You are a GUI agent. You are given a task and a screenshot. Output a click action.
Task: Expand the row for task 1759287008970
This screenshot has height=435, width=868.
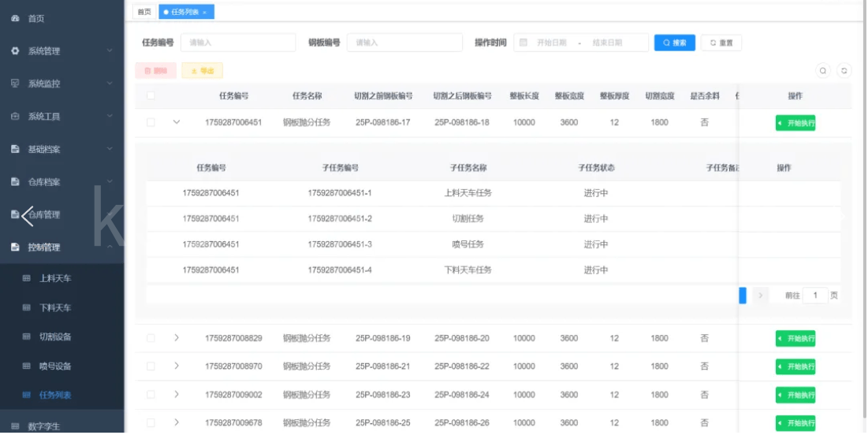(177, 366)
